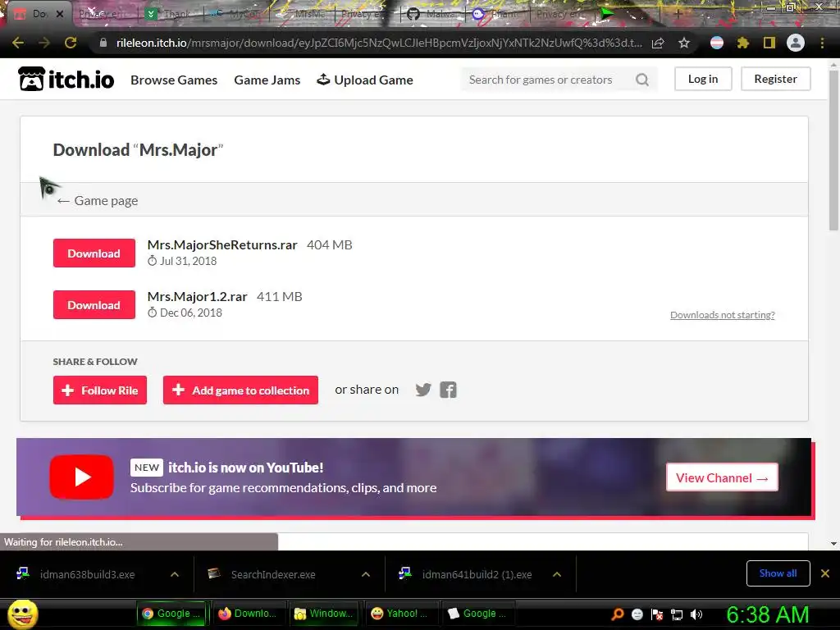This screenshot has width=840, height=630.
Task: Close the current Download tab
Action: pos(60,15)
